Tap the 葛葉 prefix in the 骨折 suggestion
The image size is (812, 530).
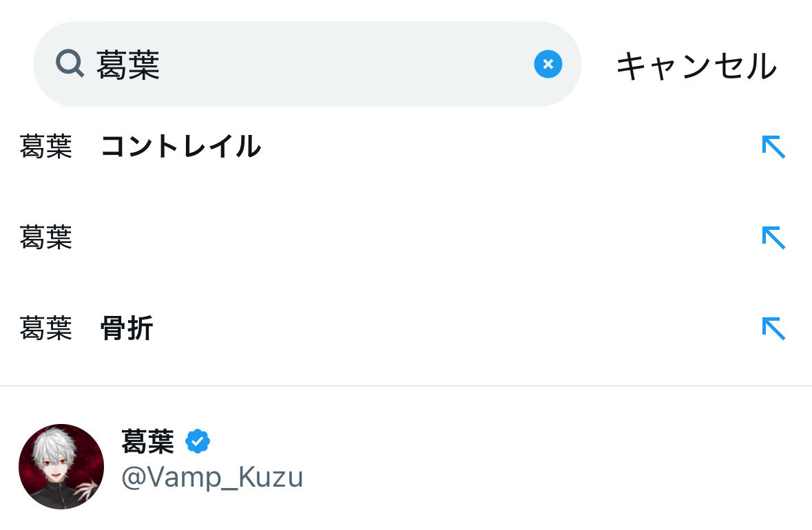pyautogui.click(x=46, y=329)
